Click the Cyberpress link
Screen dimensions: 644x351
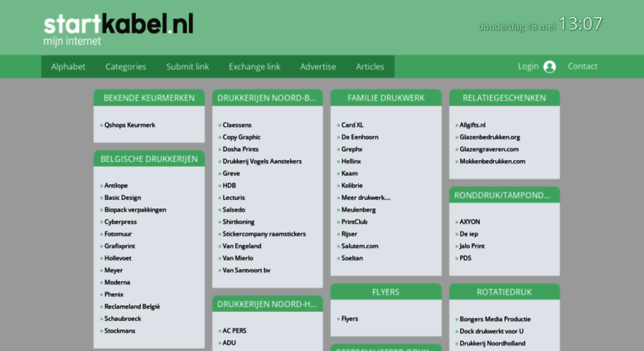click(120, 222)
